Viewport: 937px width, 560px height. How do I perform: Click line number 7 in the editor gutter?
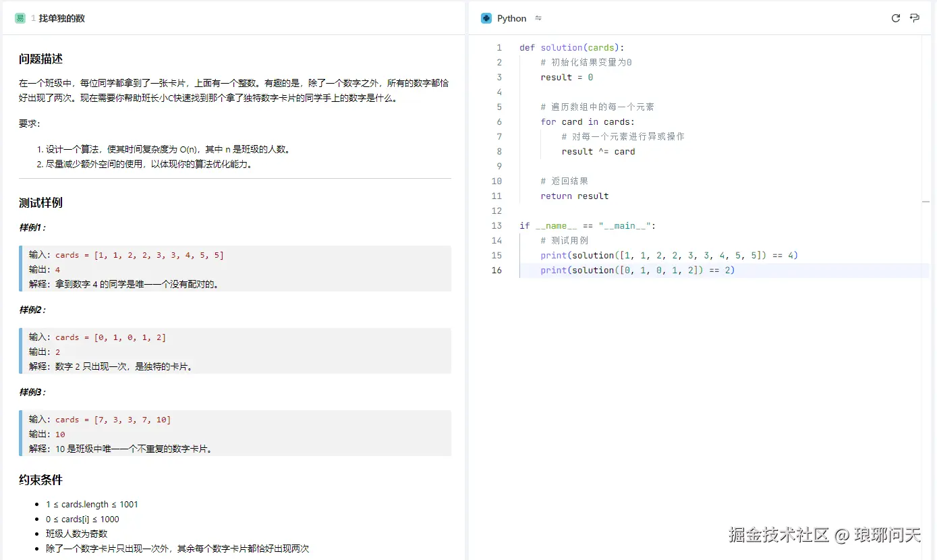click(498, 136)
